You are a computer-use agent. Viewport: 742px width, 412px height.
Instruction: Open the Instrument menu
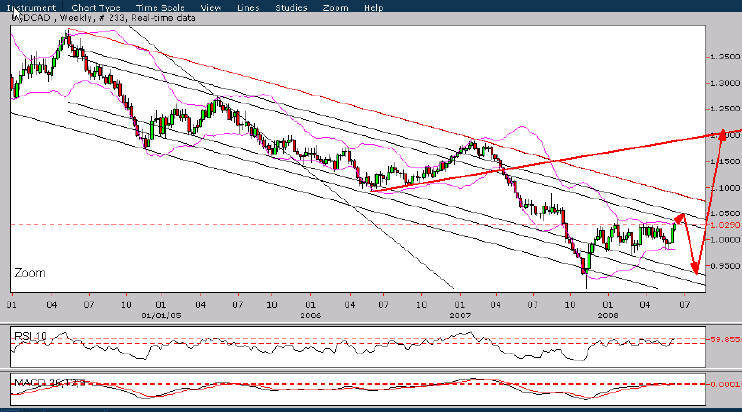[31, 8]
